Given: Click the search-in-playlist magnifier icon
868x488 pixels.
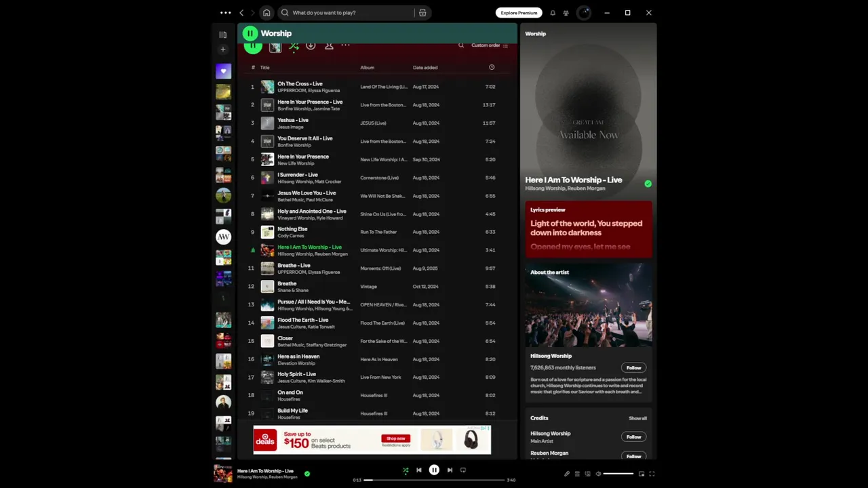Looking at the screenshot, I should (461, 45).
